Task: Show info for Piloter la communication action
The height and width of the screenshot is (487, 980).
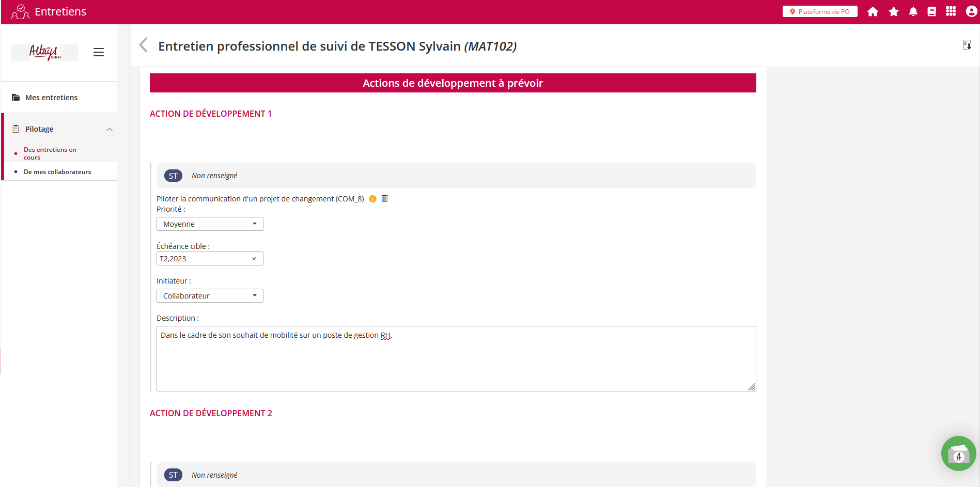Action: [372, 199]
